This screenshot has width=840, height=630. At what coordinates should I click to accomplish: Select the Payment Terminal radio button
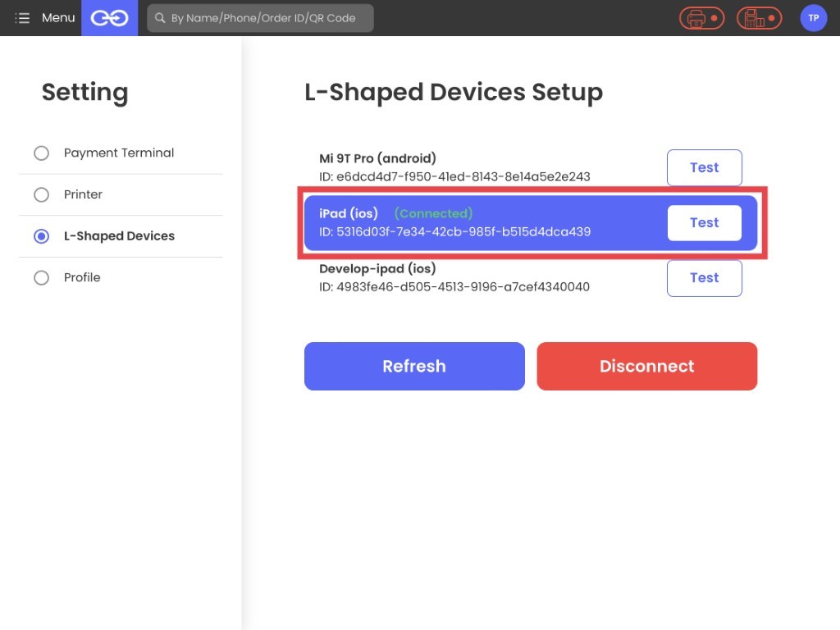pyautogui.click(x=41, y=153)
